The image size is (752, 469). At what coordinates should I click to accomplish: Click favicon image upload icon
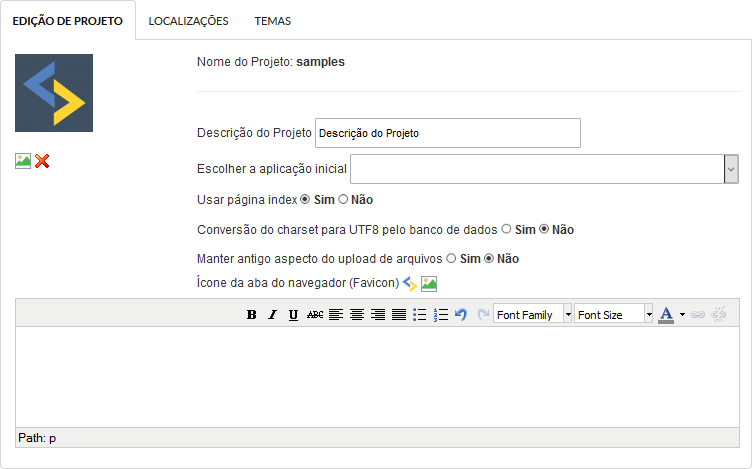429,283
